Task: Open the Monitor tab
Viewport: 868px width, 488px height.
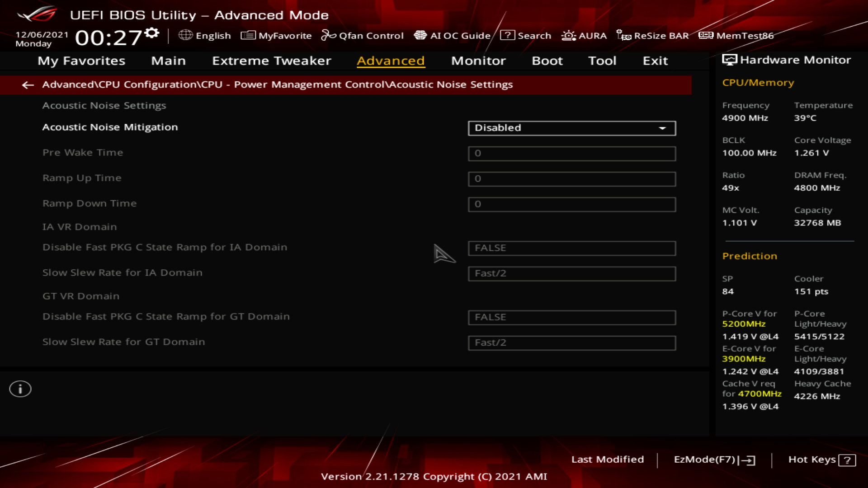Action: coord(478,61)
